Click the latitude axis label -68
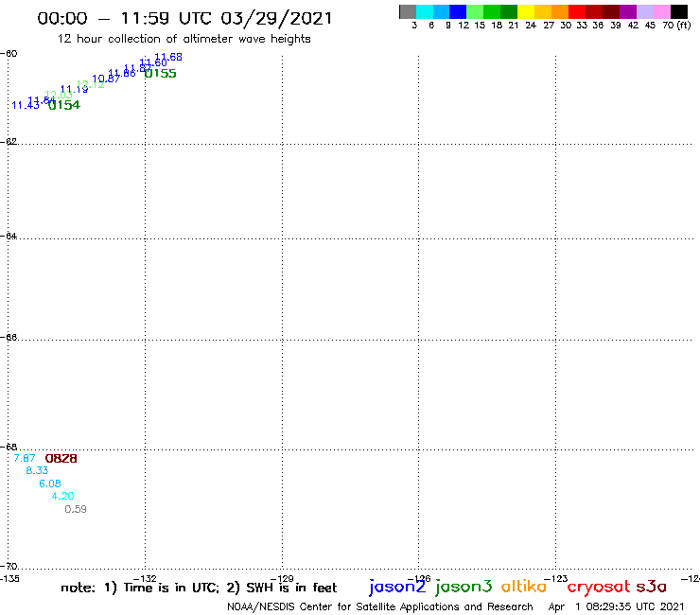700x615 pixels. (x=9, y=448)
